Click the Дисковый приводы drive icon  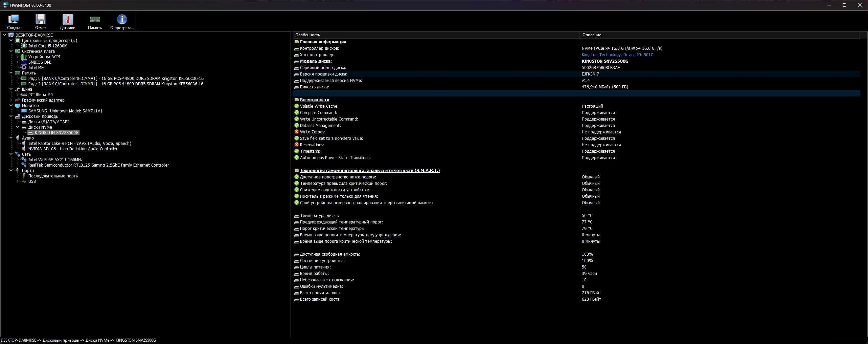[18, 116]
